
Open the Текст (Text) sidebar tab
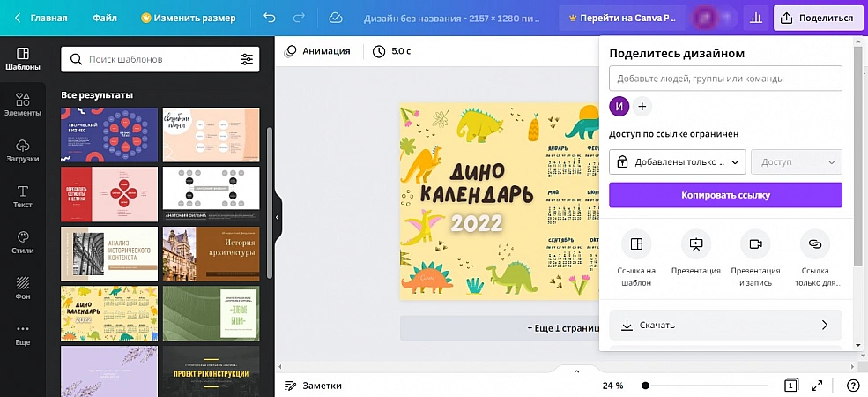tap(23, 197)
